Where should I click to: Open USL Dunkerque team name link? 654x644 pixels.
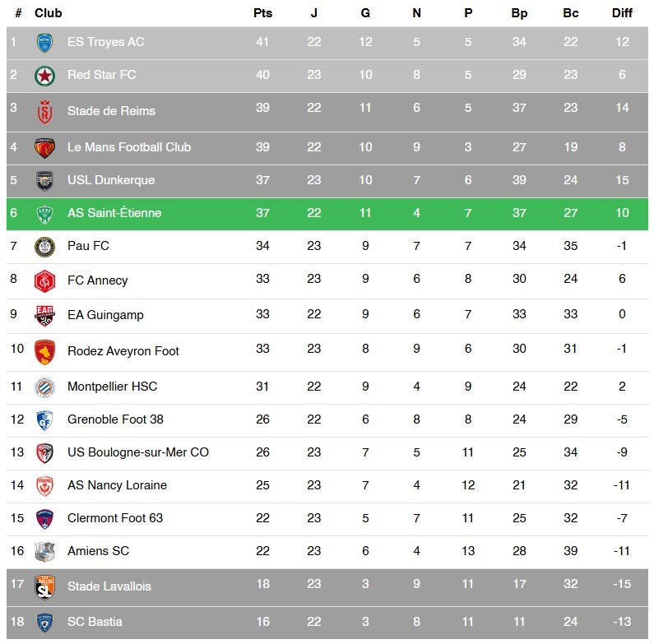coord(111,180)
